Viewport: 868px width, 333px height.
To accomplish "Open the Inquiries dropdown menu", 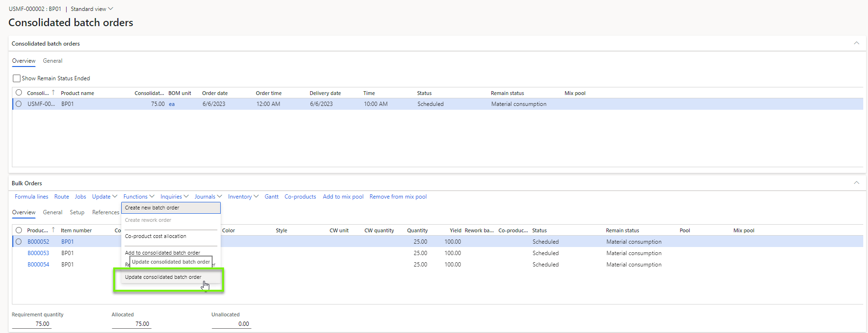I will tap(174, 197).
